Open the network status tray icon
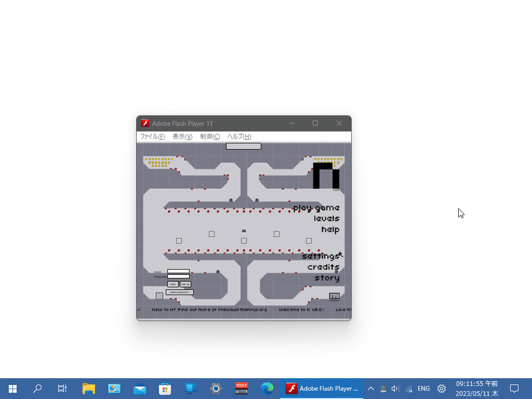The height and width of the screenshot is (399, 532). (409, 389)
